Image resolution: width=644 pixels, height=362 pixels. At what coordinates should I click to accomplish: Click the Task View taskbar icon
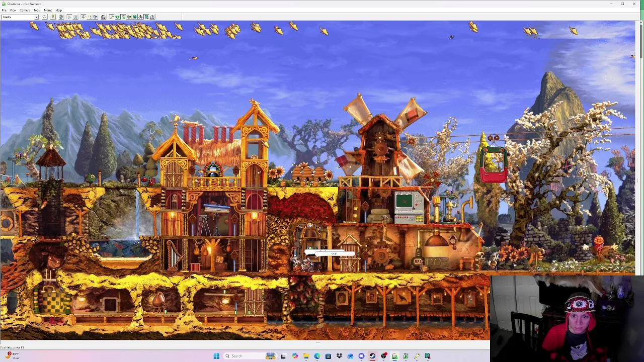tap(283, 356)
